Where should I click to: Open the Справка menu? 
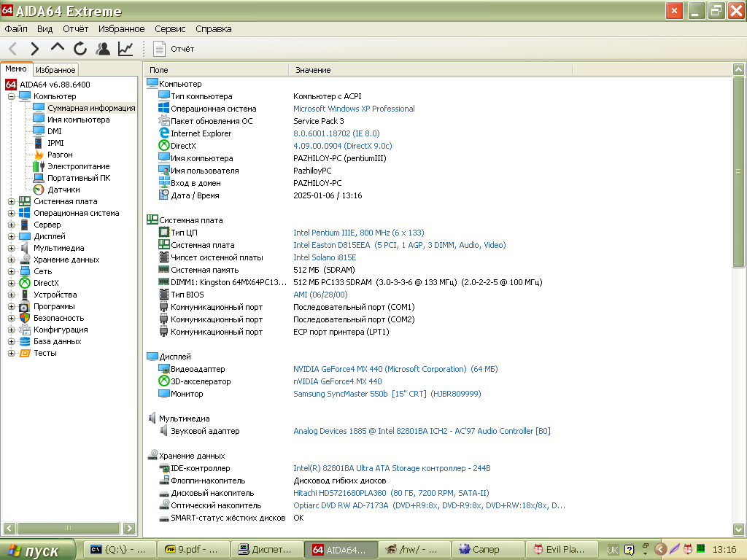click(214, 29)
